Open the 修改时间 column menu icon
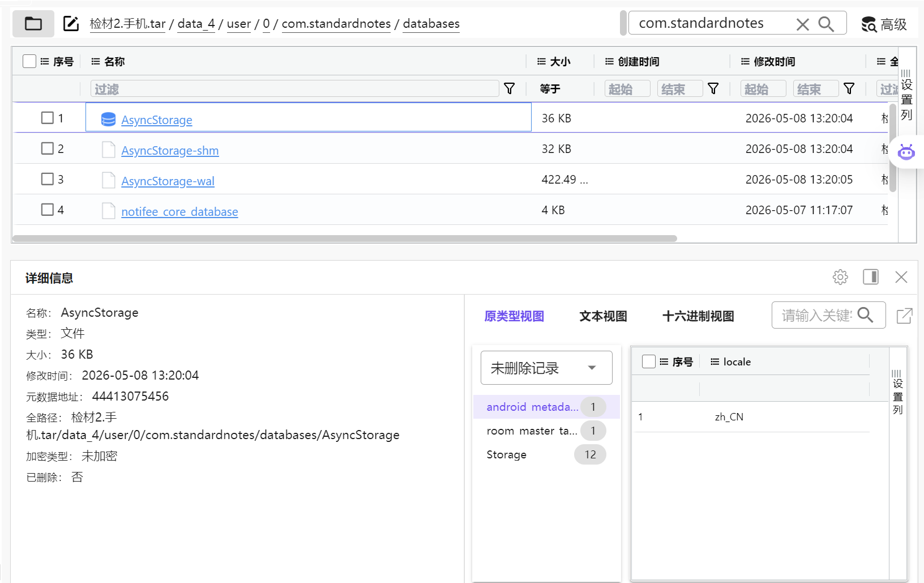924x583 pixels. pyautogui.click(x=746, y=61)
